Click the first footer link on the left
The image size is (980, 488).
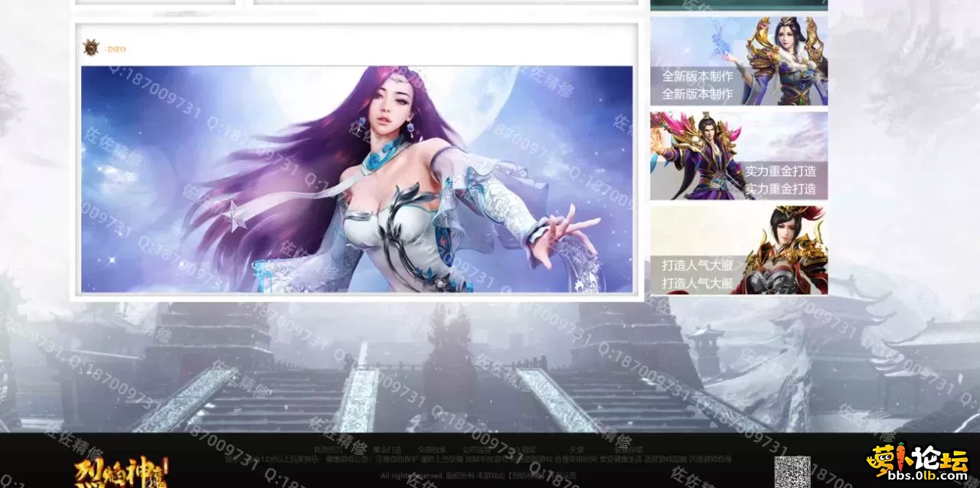point(328,450)
